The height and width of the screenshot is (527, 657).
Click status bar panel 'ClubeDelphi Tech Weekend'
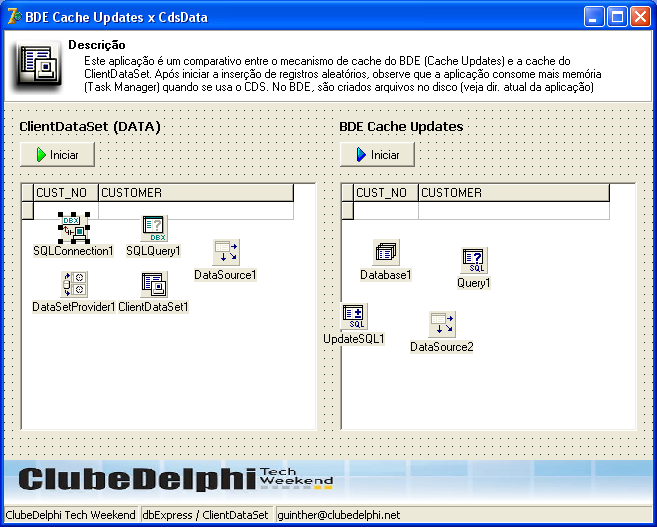click(70, 514)
